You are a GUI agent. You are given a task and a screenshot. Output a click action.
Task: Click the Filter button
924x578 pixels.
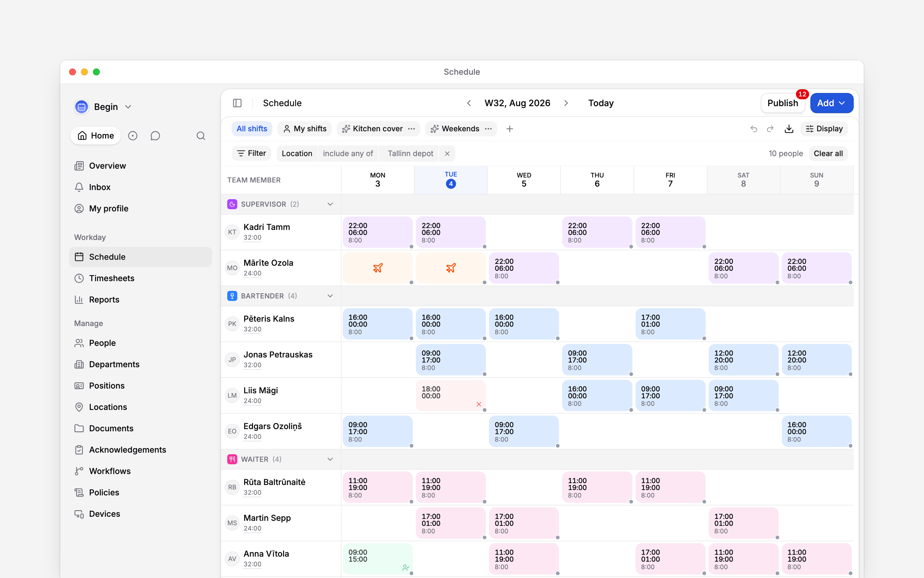click(251, 153)
